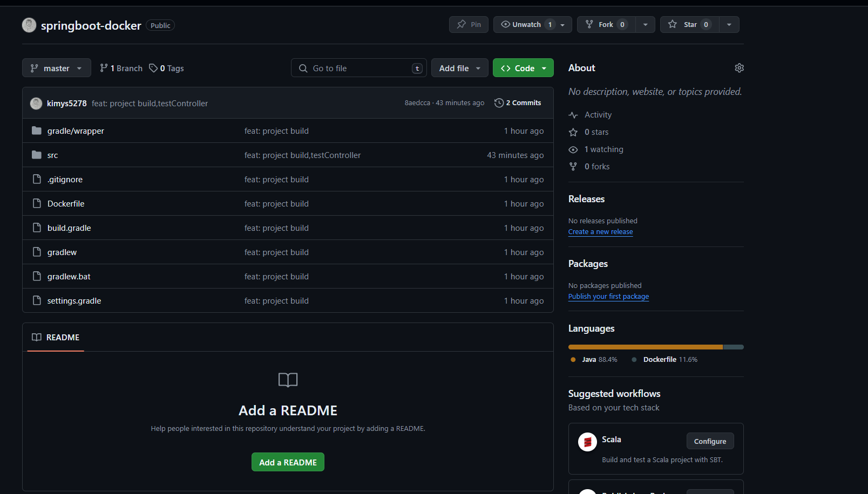Open the gradle/wrapper folder name
The image size is (868, 494).
pos(76,131)
